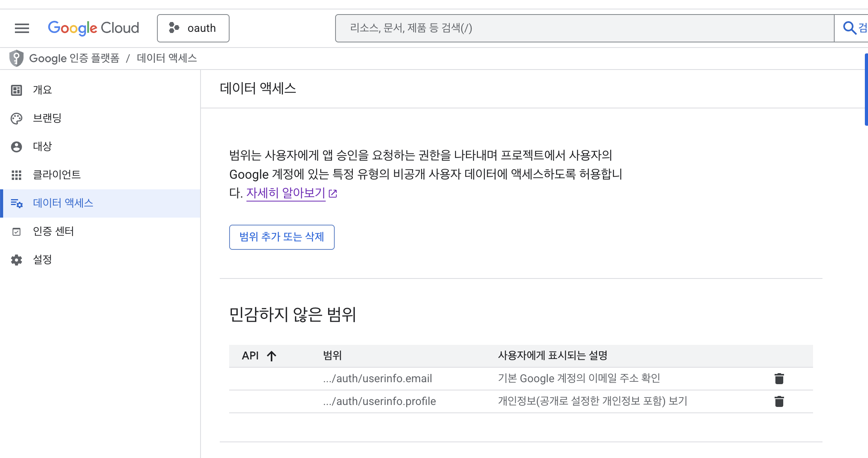Viewport: 868px width, 458px height.
Task: Open the 개요 overview page
Action: (x=42, y=90)
